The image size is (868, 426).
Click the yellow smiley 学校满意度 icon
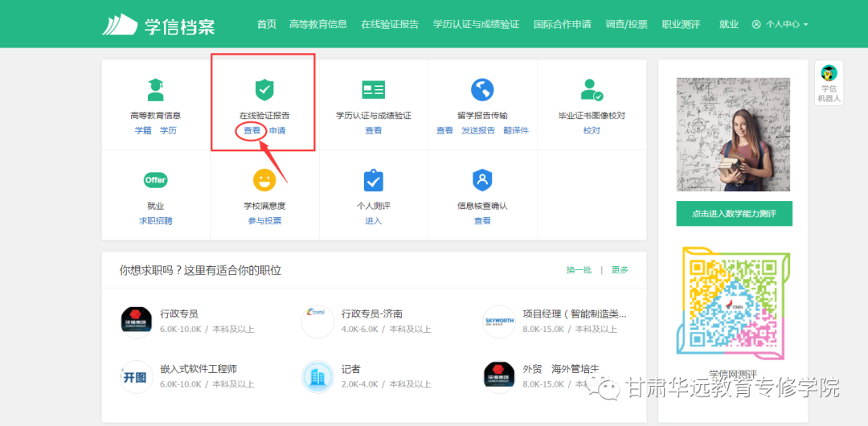264,180
